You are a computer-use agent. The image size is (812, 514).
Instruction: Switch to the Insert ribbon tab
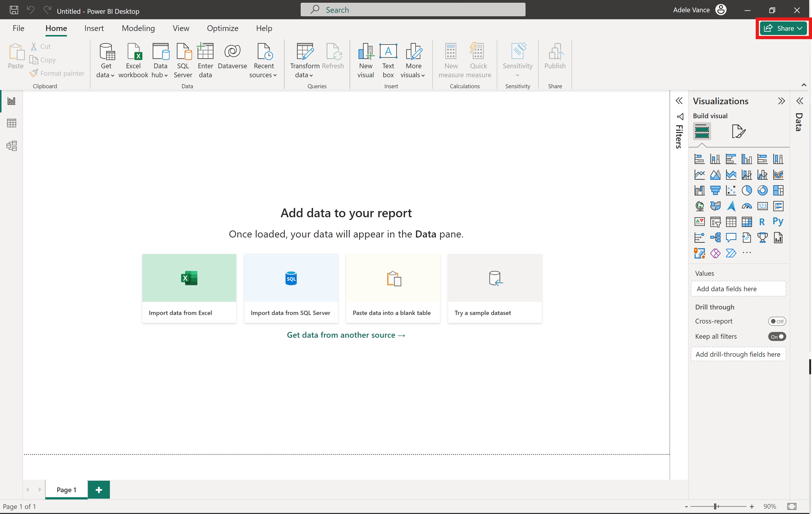(94, 28)
